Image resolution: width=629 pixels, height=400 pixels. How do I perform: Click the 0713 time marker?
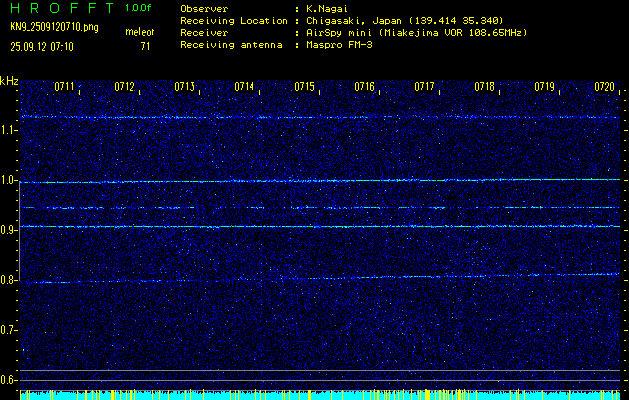185,86
